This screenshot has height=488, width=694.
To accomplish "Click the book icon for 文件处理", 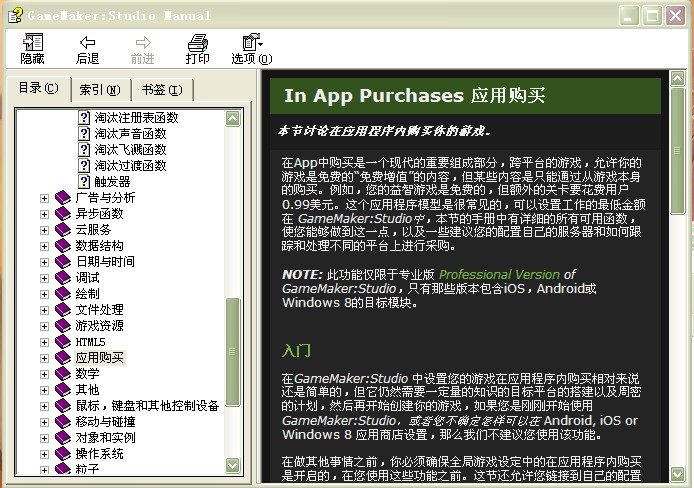I will (63, 310).
